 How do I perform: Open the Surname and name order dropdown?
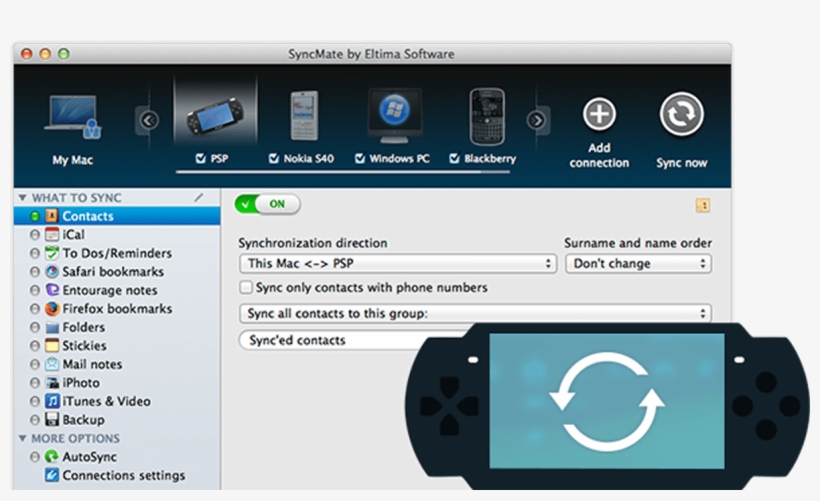click(x=638, y=264)
